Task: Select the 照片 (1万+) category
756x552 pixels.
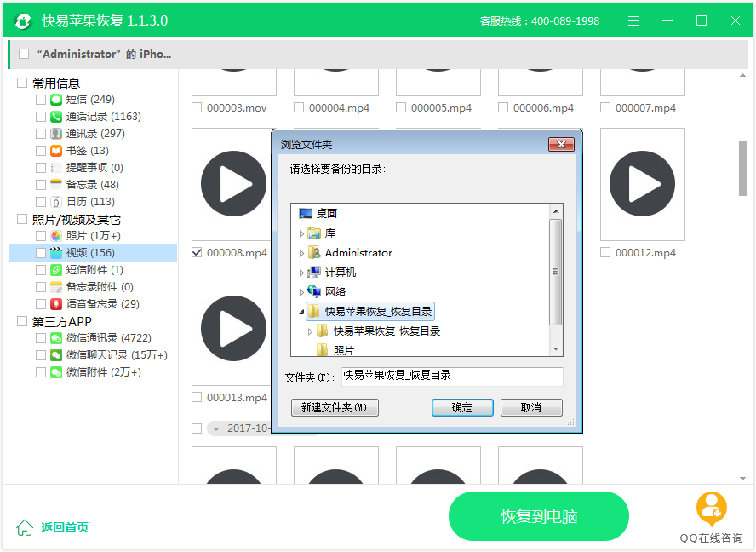Action: tap(94, 235)
